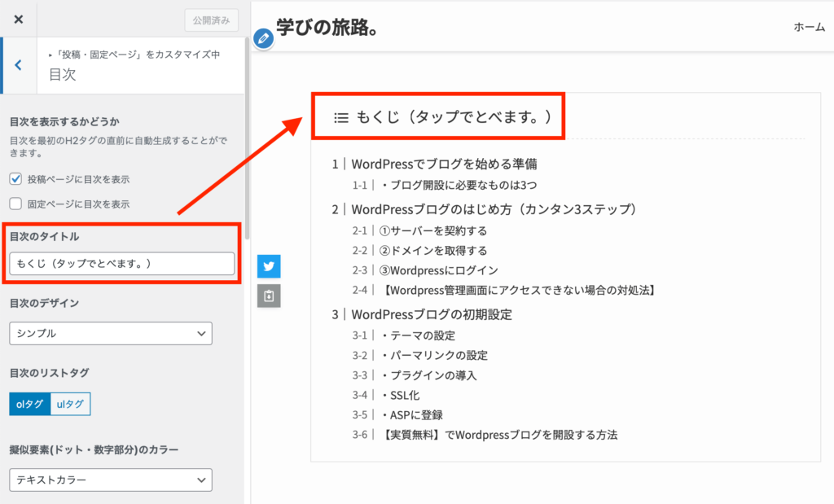Screen dimensions: 834x504
Task: Jump to WordPressでブログを始める準備
Action: (444, 164)
